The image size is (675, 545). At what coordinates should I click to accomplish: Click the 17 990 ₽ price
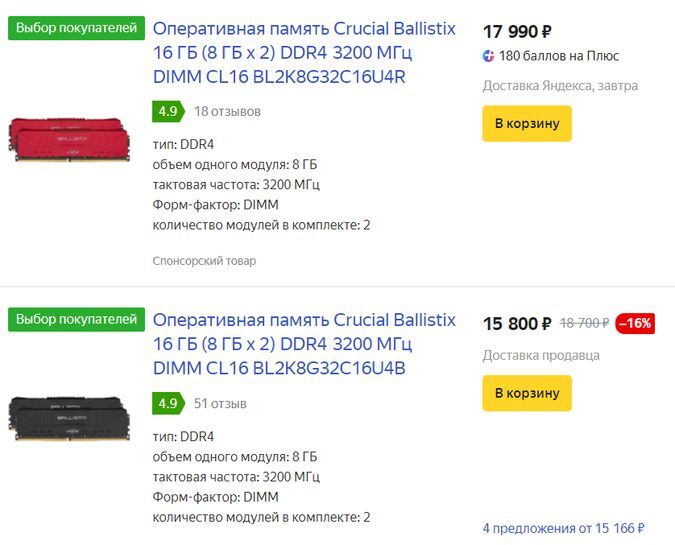click(x=518, y=31)
